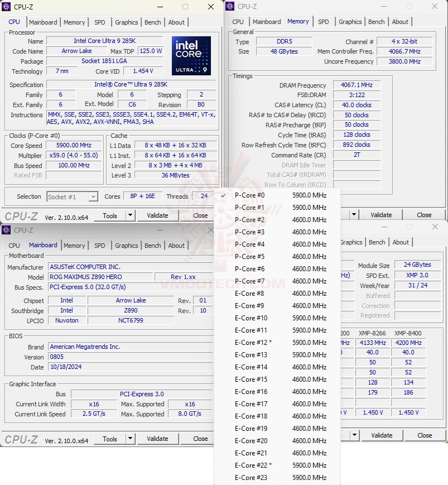Open the Bench tab in the top window
The height and width of the screenshot is (485, 448).
click(152, 22)
